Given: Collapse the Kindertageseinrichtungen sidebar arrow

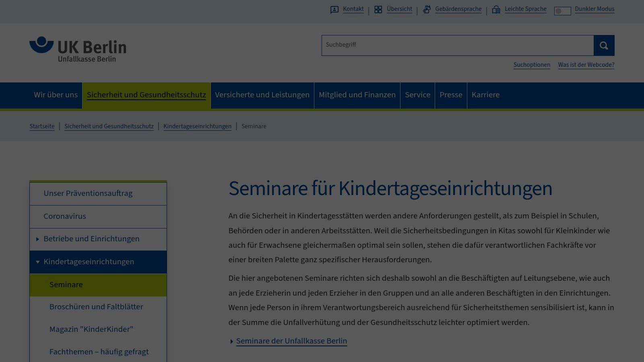Looking at the screenshot, I should click(37, 262).
